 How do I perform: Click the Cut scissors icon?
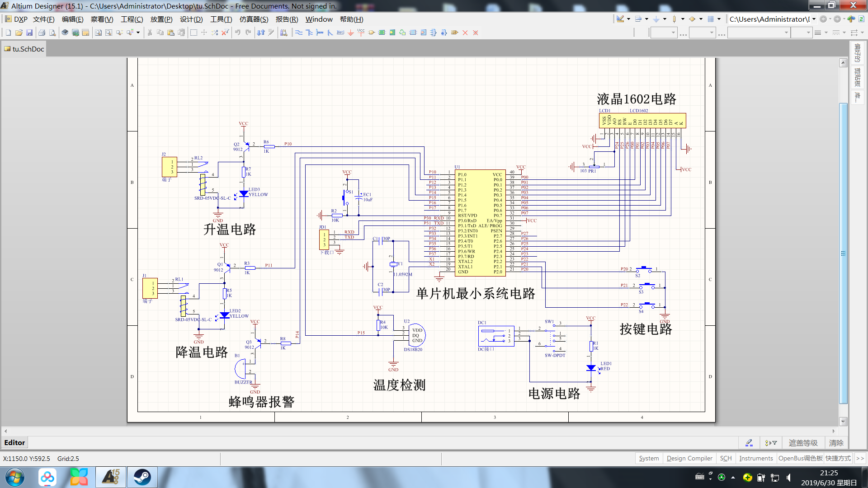[x=150, y=33]
